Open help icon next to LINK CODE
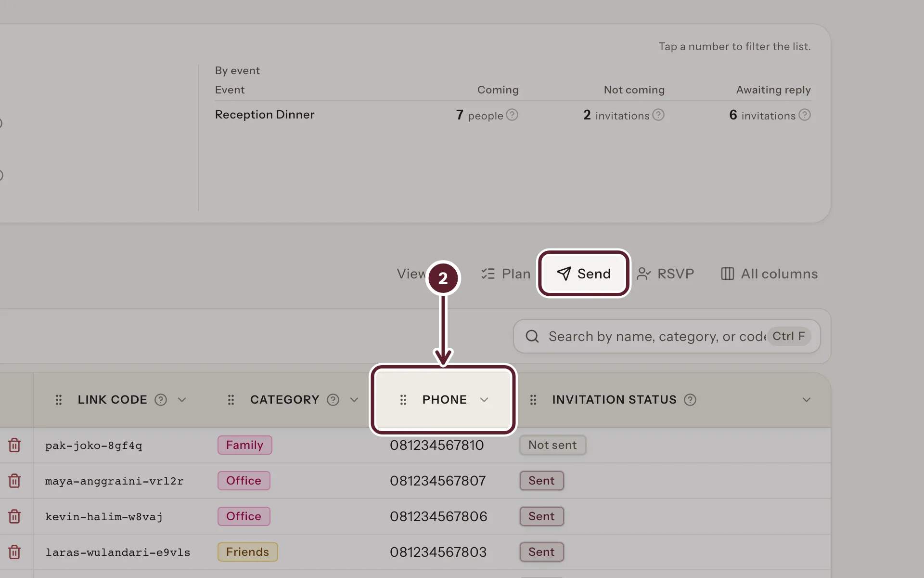924x578 pixels. 161,400
